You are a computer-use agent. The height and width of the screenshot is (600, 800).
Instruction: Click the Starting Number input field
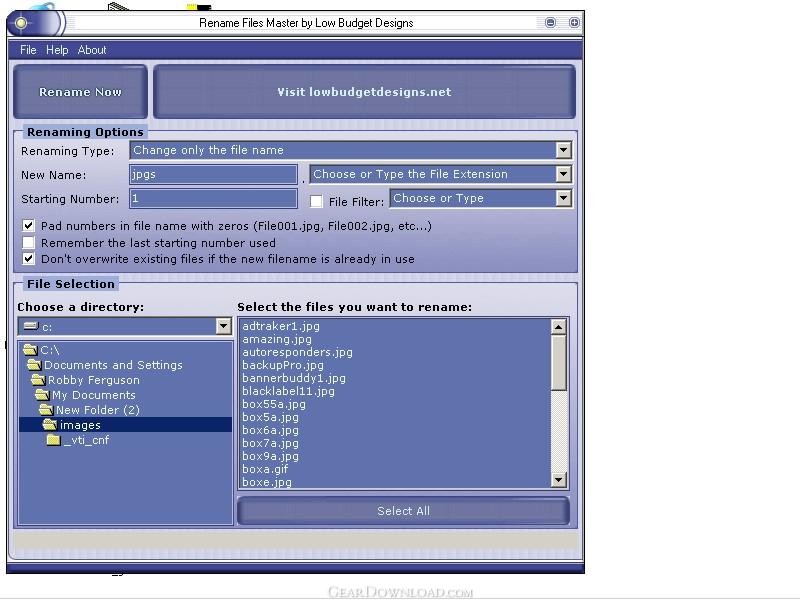click(x=213, y=198)
